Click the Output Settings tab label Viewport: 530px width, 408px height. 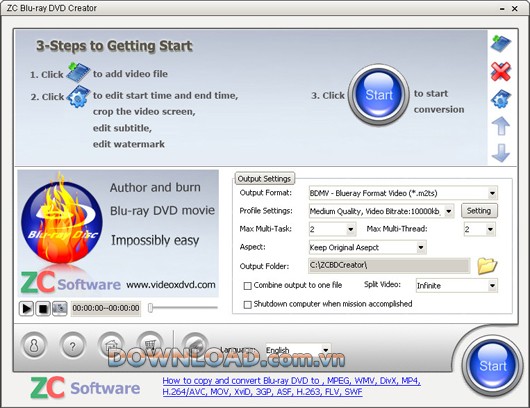(264, 178)
